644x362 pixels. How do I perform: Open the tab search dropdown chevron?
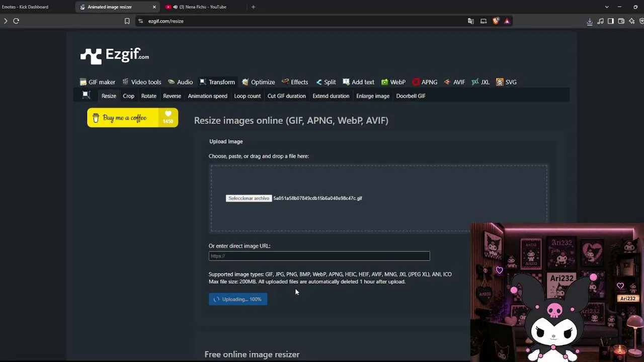click(x=607, y=7)
